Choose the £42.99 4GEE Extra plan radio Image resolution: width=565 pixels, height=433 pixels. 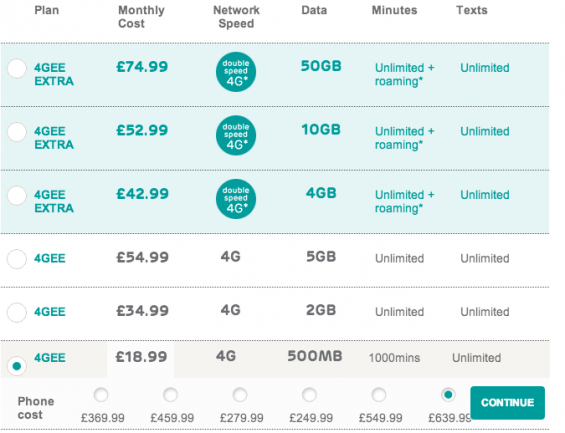17,196
